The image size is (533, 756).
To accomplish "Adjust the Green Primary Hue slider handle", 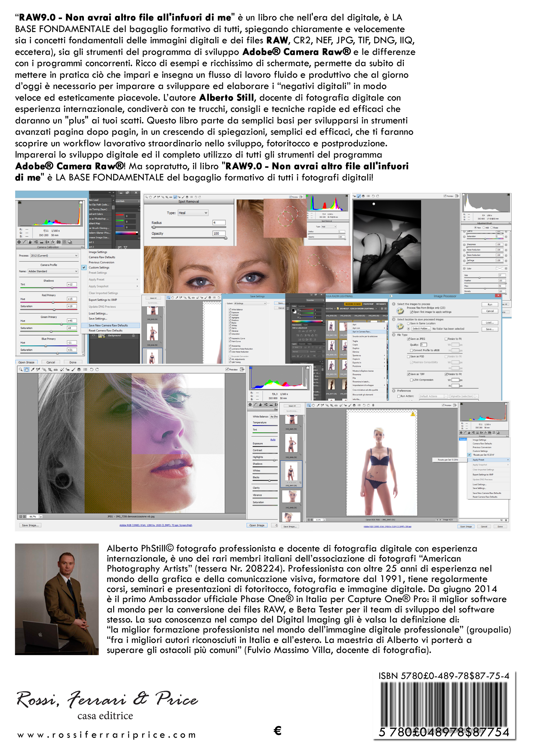I will [x=62, y=324].
